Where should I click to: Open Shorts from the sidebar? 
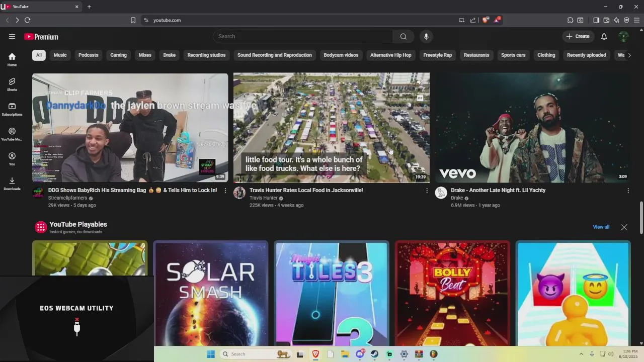pyautogui.click(x=12, y=84)
